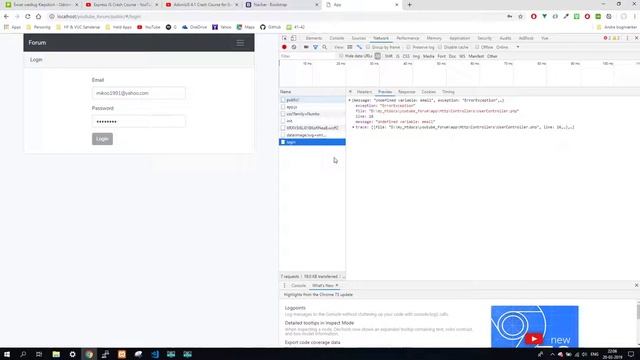The width and height of the screenshot is (640, 360).
Task: Open DevTools customize three-dot menu
Action: point(627,38)
